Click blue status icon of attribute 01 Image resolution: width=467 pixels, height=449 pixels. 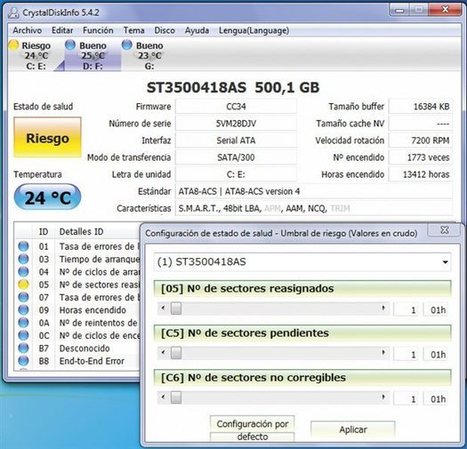click(x=23, y=246)
